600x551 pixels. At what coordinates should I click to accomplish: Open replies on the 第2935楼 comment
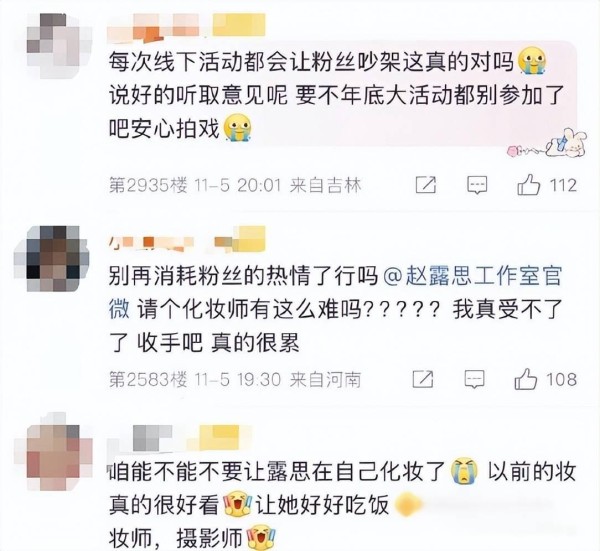(x=477, y=185)
